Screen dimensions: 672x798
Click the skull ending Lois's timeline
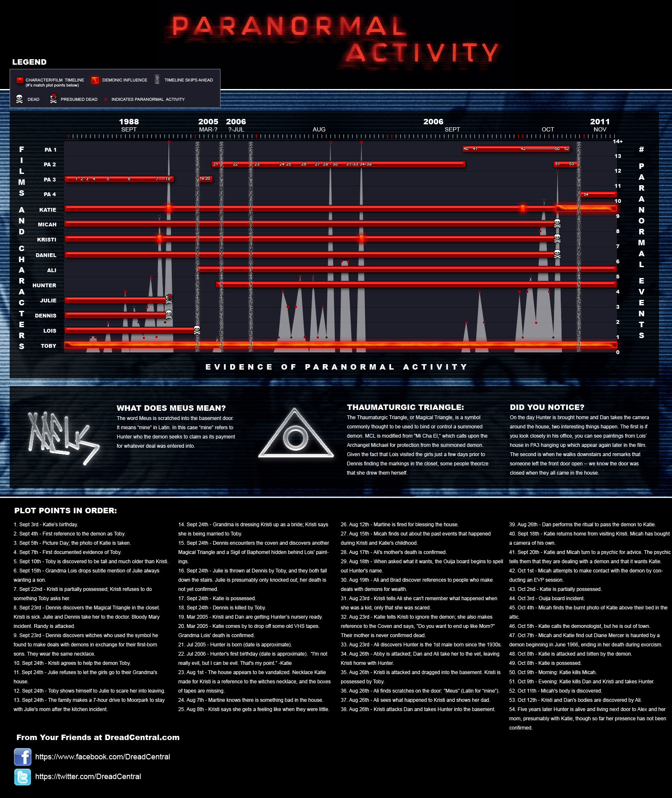click(x=197, y=330)
